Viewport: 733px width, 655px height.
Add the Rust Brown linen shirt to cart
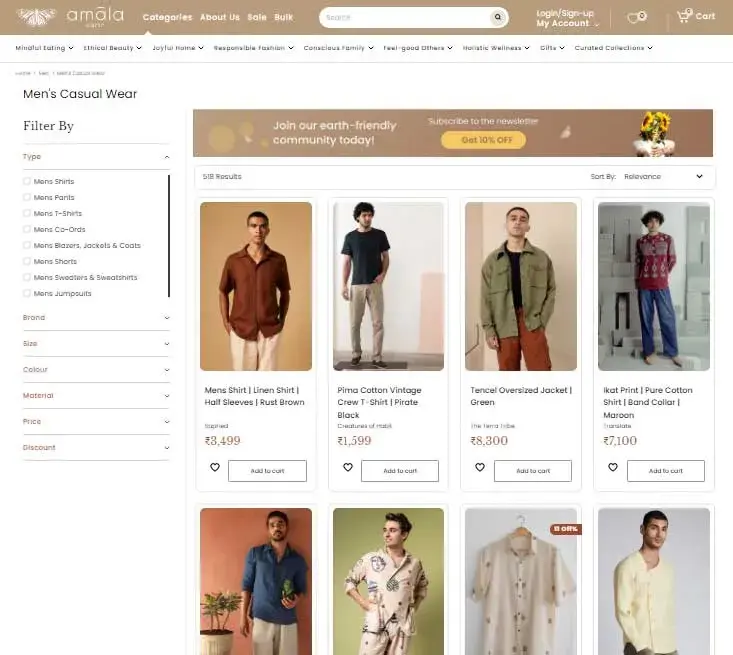coord(267,471)
